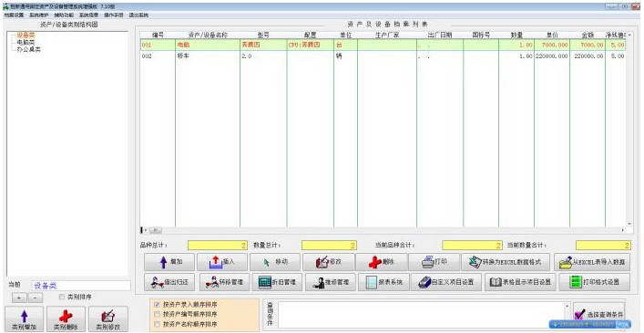The width and height of the screenshot is (644, 333).
Task: Click the 配置 column header
Action: [x=310, y=35]
